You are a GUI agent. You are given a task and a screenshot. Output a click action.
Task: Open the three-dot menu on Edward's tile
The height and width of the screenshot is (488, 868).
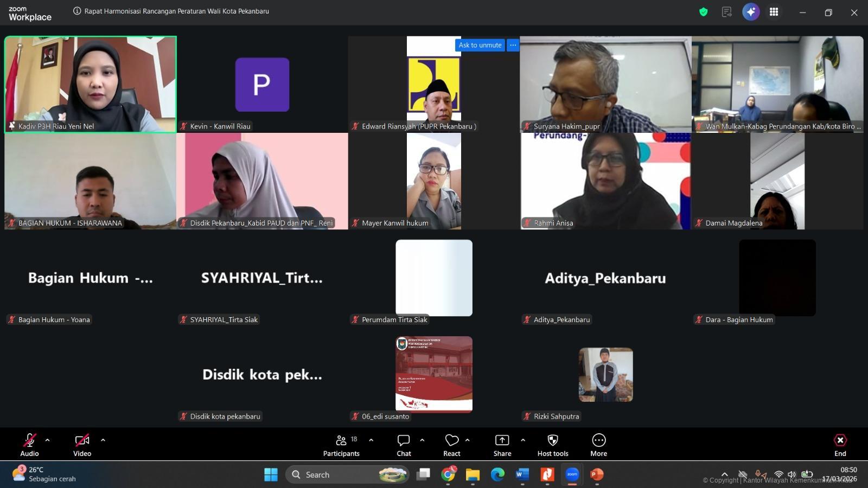coord(513,45)
